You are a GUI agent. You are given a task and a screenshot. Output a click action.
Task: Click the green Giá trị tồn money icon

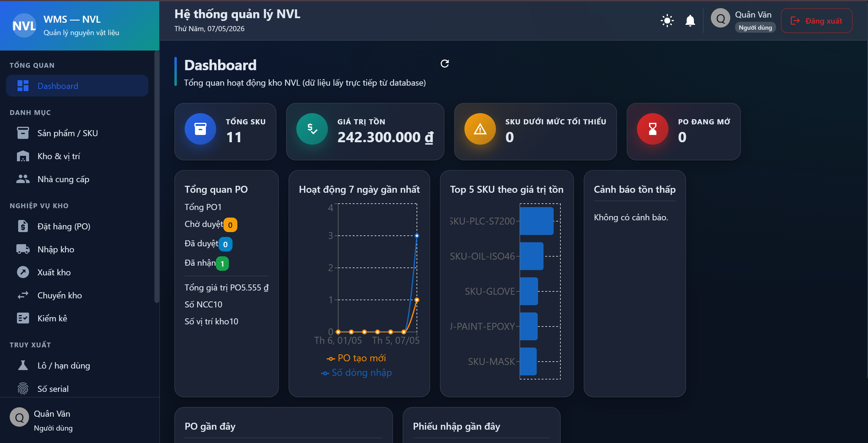312,129
